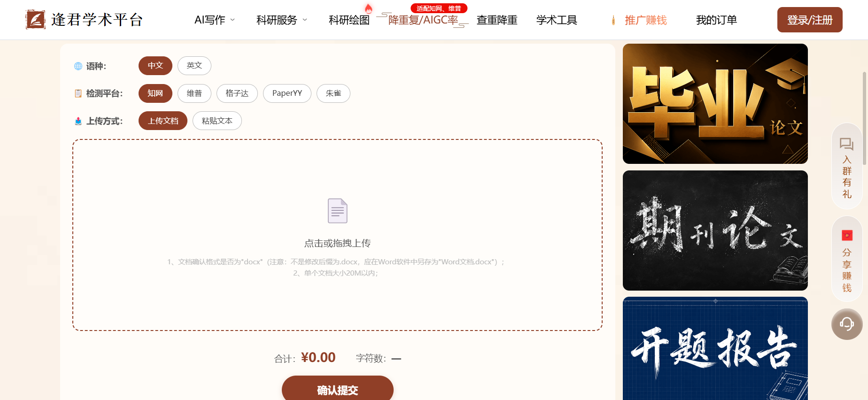Image resolution: width=868 pixels, height=400 pixels.
Task: Click the ¥0.00 total amount
Action: pos(318,358)
